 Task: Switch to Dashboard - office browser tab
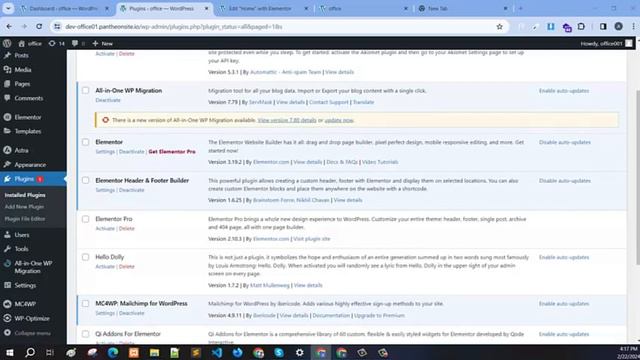(x=65, y=9)
